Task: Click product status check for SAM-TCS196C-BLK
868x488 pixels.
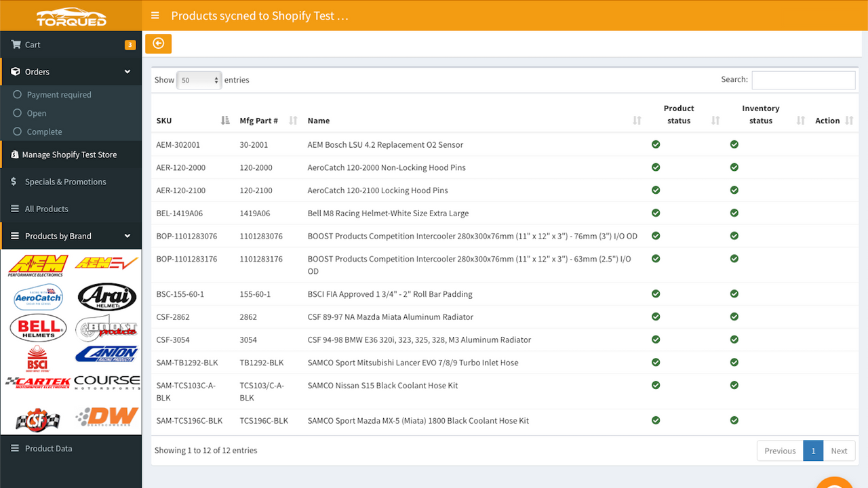Action: tap(656, 420)
